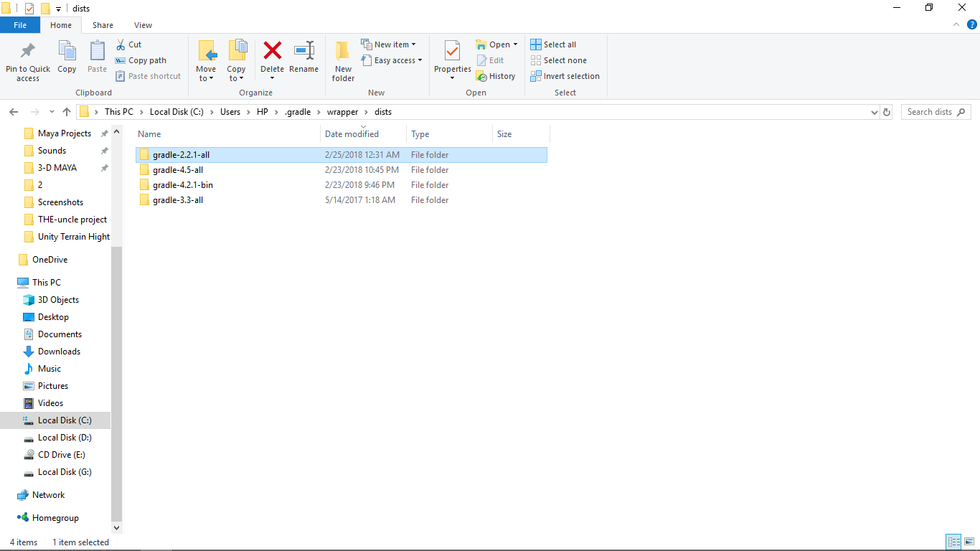Select the gradle-2.2.1-all folder
This screenshot has height=551, width=980.
click(x=341, y=155)
